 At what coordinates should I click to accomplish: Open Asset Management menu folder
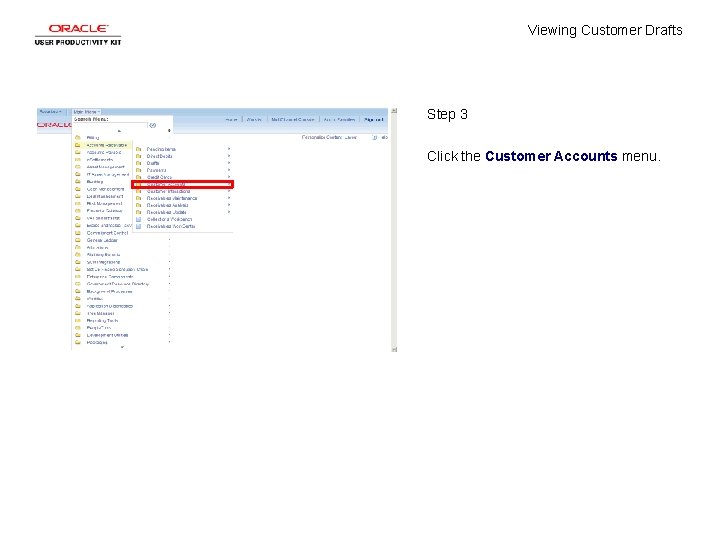(106, 167)
